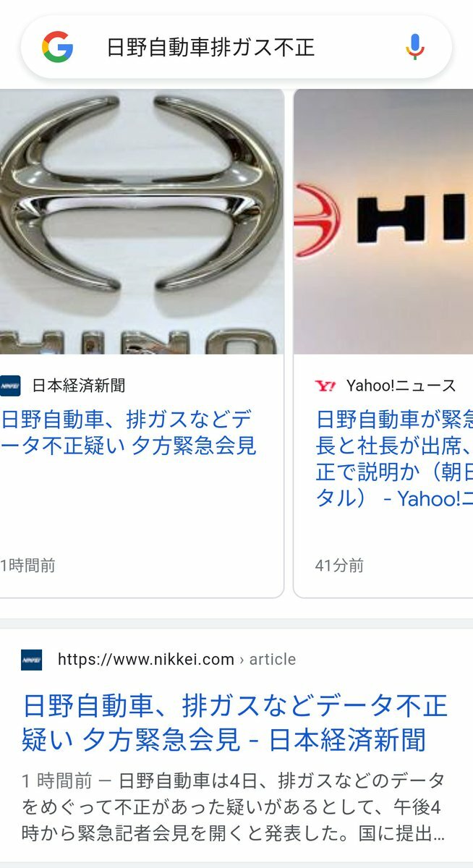Screen dimensions: 473x868
Task: Click the result snippet text about 緊急記者会見
Action: tap(233, 807)
